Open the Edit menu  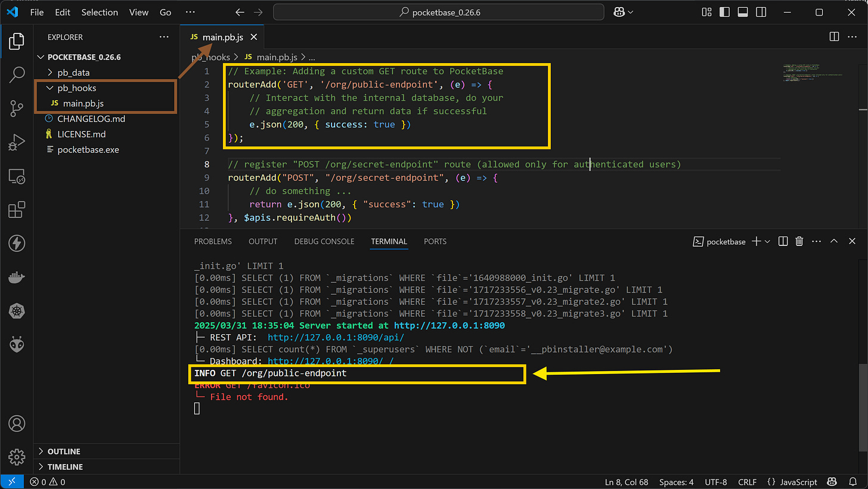(x=62, y=12)
